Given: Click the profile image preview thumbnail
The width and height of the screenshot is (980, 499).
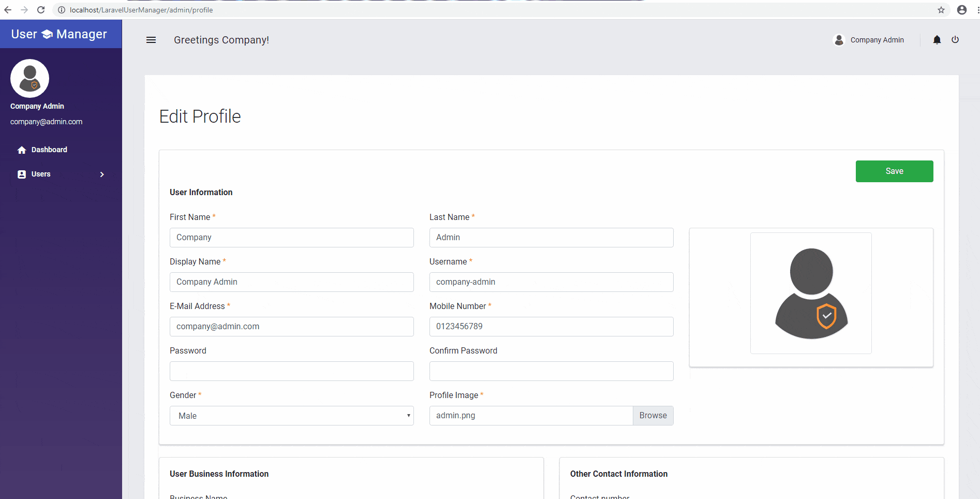Looking at the screenshot, I should click(x=810, y=293).
